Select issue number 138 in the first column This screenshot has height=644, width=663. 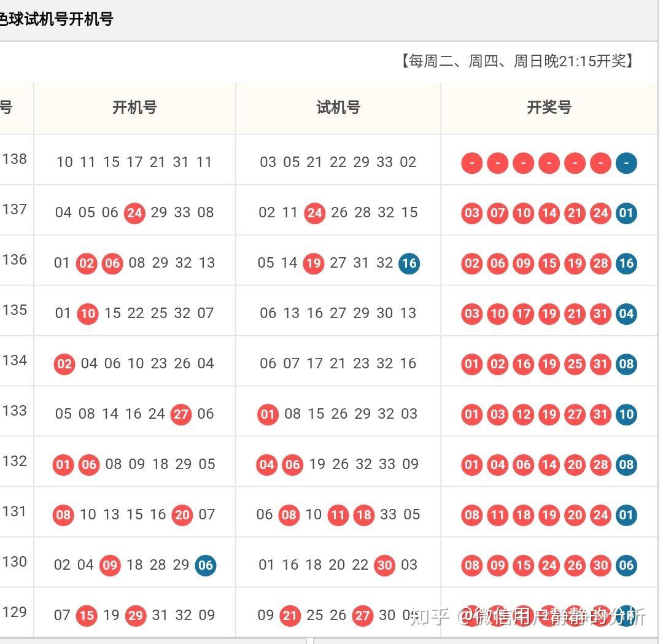(15, 159)
